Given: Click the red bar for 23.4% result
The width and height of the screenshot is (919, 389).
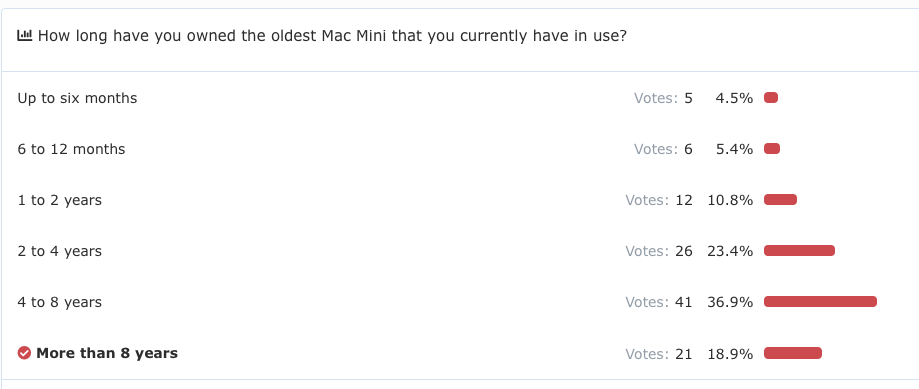Looking at the screenshot, I should point(799,251).
